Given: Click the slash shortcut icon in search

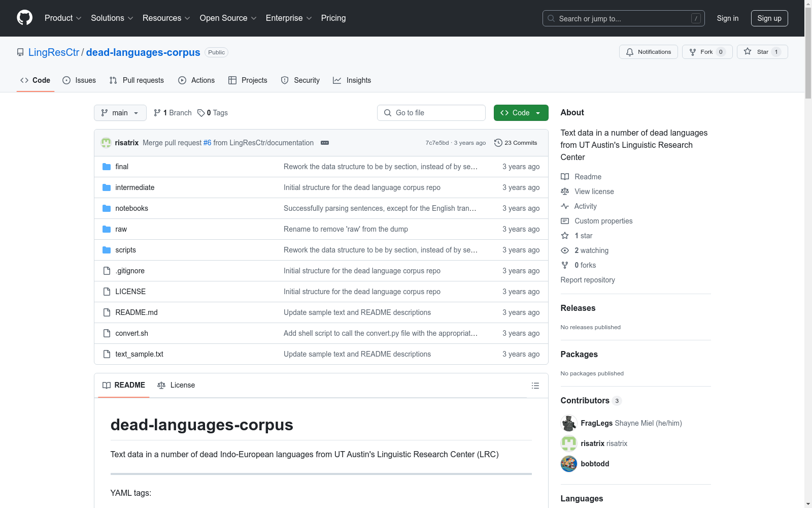Looking at the screenshot, I should [x=696, y=18].
